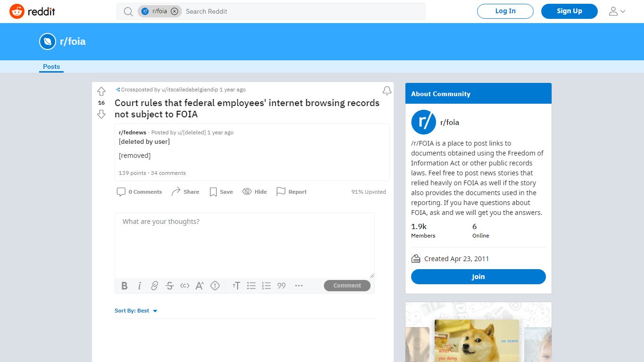Join the r/foia community
644x362 pixels.
[479, 277]
